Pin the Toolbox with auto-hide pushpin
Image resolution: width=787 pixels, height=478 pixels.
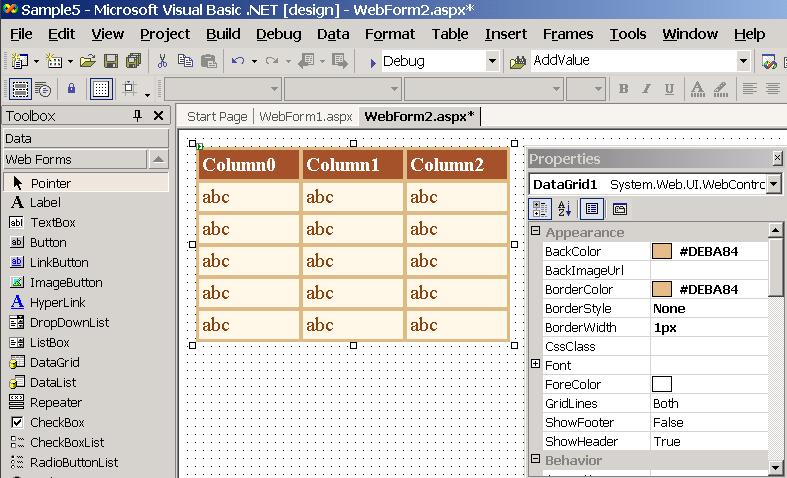tap(137, 116)
